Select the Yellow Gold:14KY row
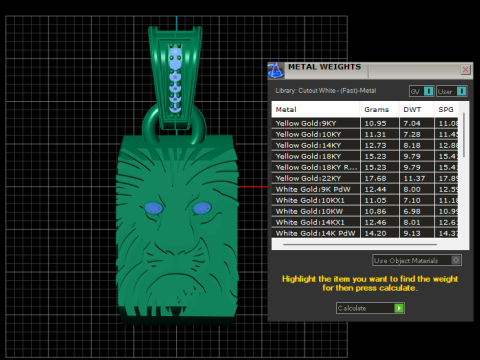The width and height of the screenshot is (480, 360). point(365,145)
